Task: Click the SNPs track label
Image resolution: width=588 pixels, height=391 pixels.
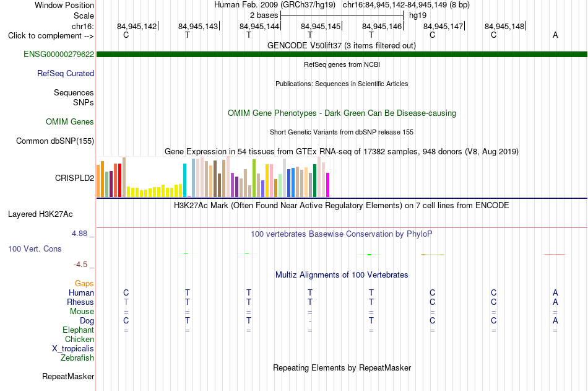Action: pyautogui.click(x=84, y=102)
